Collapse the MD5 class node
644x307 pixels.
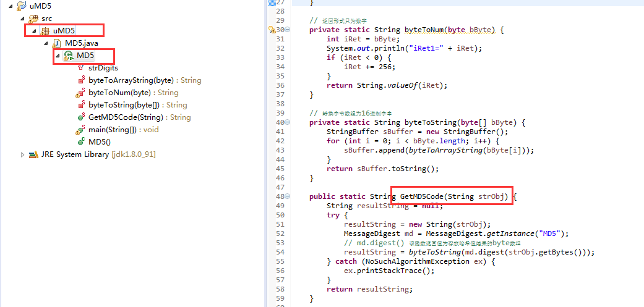(58, 56)
